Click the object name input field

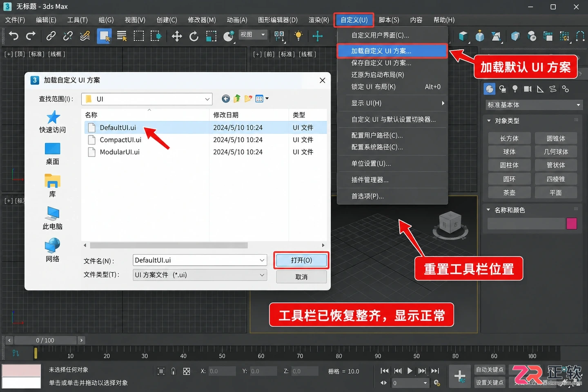(x=526, y=223)
